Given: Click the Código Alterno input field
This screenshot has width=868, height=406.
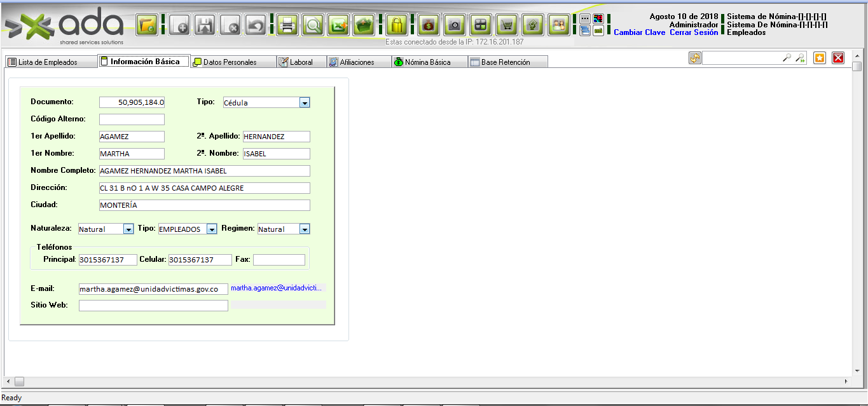Looking at the screenshot, I should click(x=132, y=119).
